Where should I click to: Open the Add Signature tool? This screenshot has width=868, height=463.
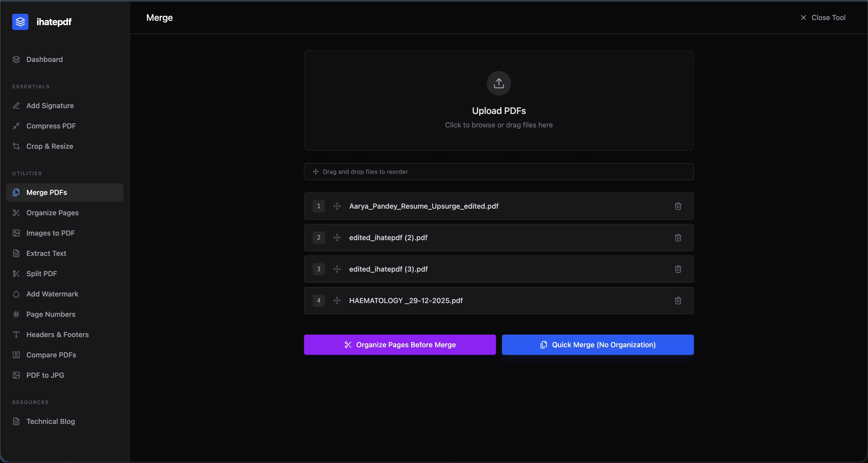click(50, 106)
